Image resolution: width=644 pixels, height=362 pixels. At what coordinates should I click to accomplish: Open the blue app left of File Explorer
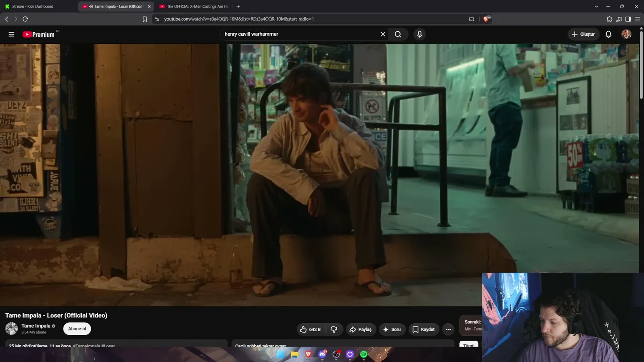pos(281,354)
